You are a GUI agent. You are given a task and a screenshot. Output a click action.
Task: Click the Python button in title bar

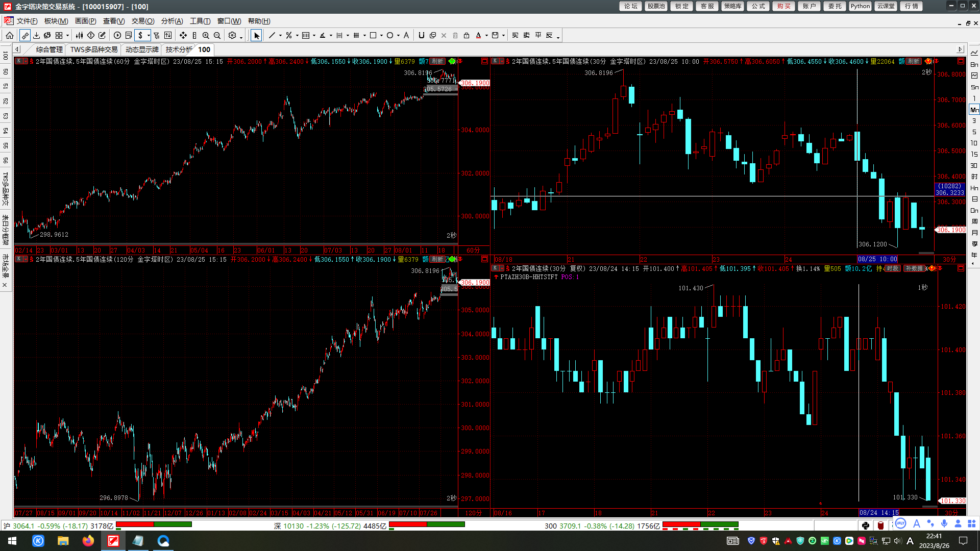860,6
